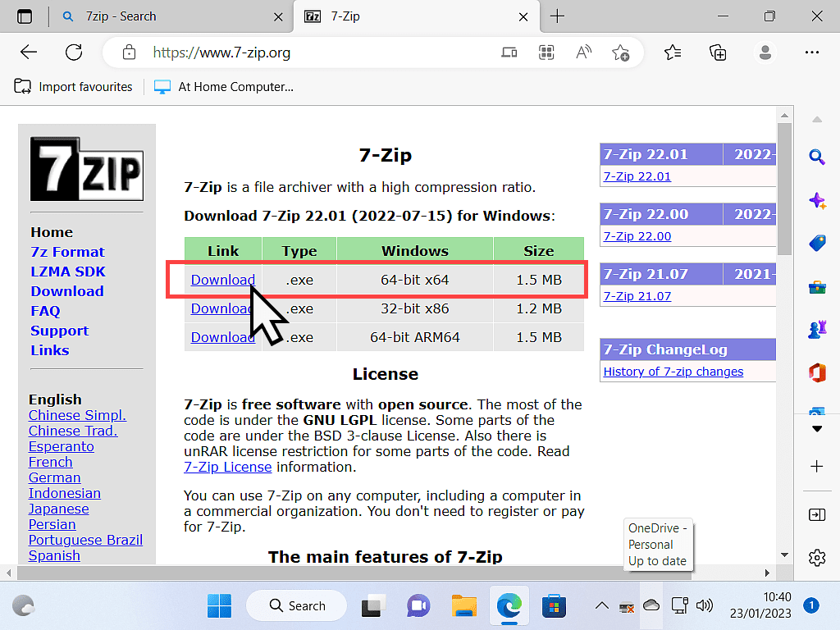This screenshot has height=630, width=840.
Task: Open the speaker volume icon in system tray
Action: coord(705,605)
